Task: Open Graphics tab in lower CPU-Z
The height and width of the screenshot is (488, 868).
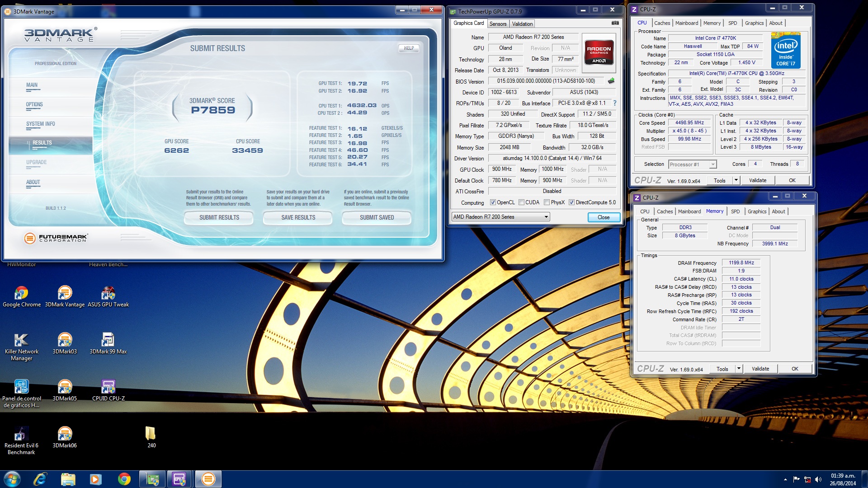Action: (757, 211)
